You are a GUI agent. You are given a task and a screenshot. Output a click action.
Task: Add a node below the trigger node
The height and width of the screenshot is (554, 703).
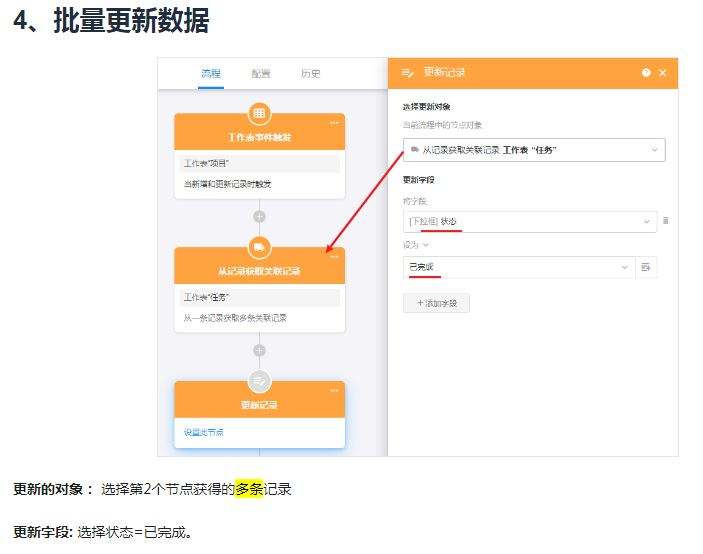[260, 217]
